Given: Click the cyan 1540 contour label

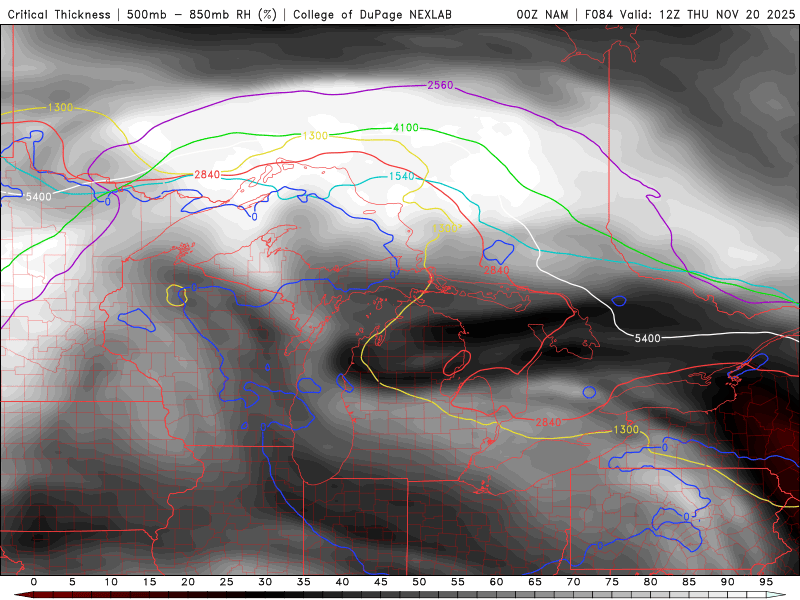Looking at the screenshot, I should 402,176.
